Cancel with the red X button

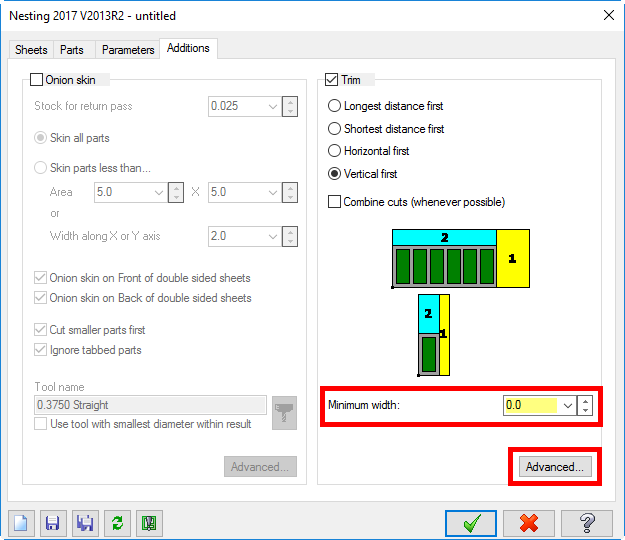[529, 523]
